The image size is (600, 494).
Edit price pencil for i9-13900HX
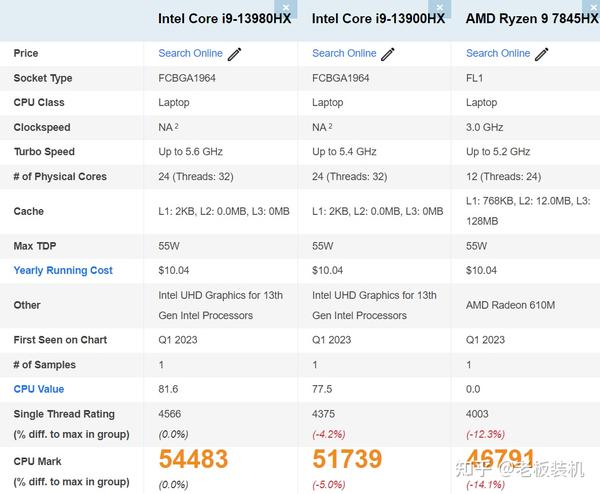[x=388, y=54]
